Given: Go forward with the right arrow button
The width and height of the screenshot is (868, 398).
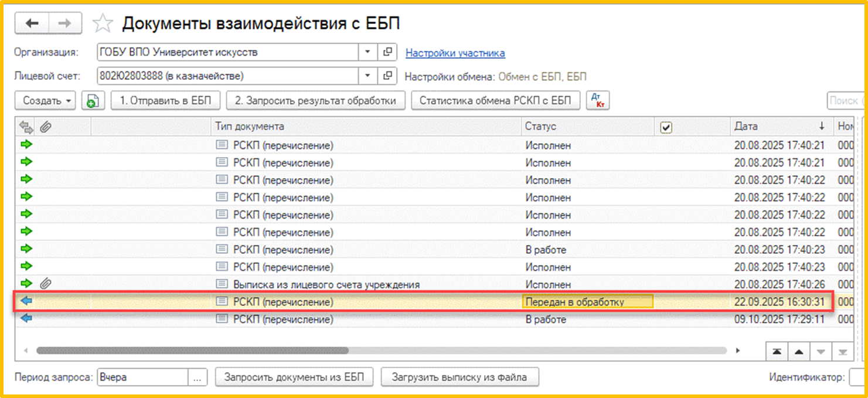Looking at the screenshot, I should tap(65, 23).
